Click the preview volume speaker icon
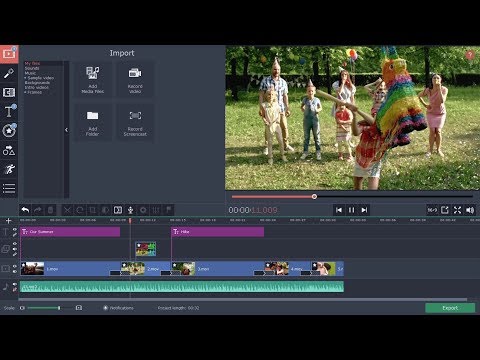This screenshot has width=480, height=360. 470,210
